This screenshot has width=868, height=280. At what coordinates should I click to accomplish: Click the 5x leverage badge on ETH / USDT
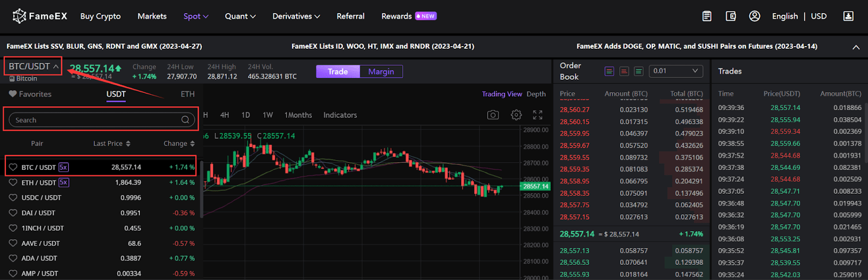point(63,182)
